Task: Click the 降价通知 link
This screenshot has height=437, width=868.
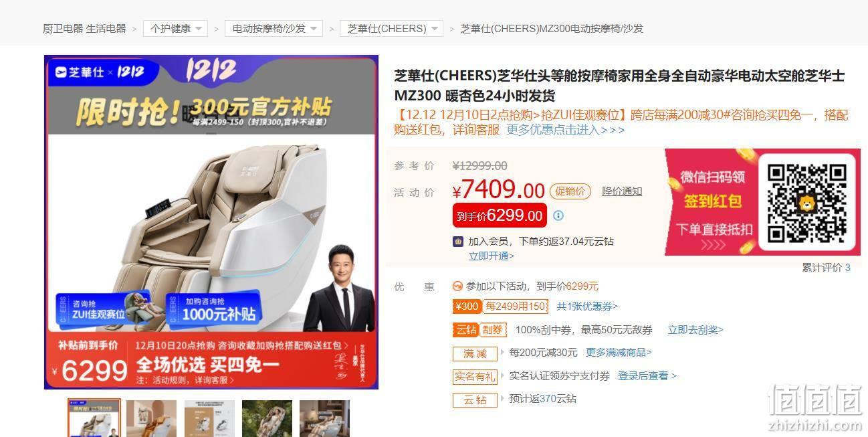Action: 622,191
